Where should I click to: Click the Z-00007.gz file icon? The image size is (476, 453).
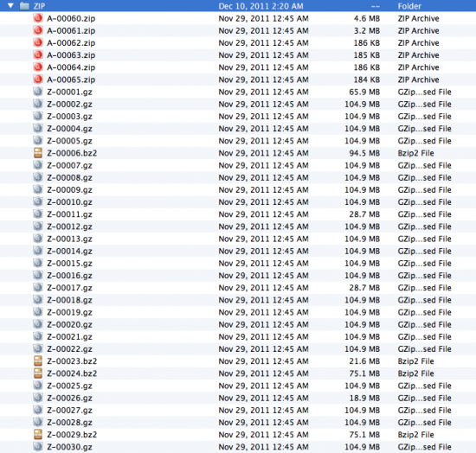pos(38,165)
